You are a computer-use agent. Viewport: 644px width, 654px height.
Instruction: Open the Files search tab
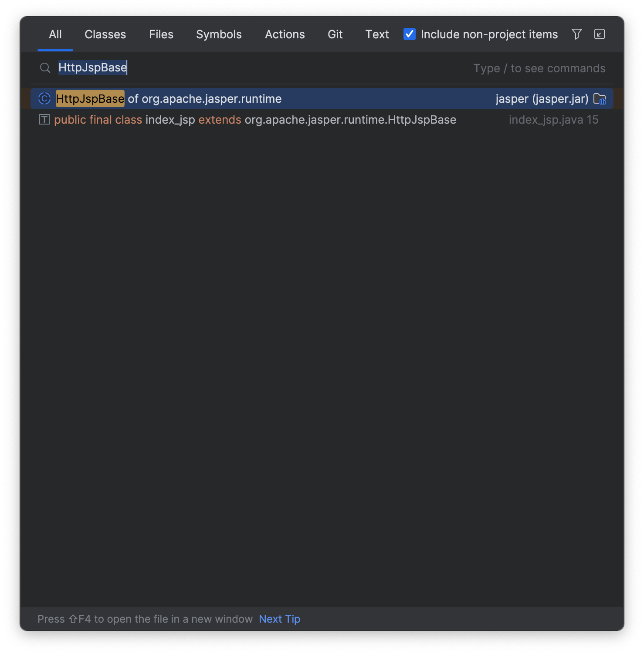[161, 34]
